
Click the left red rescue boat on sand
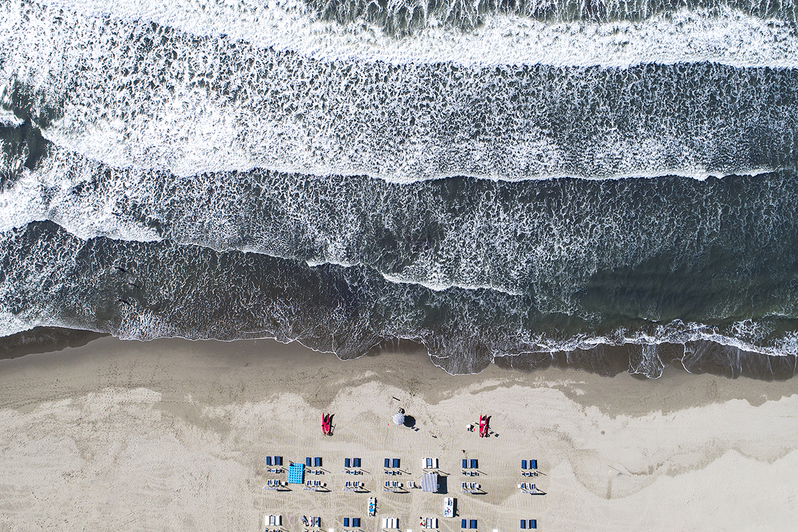point(327,424)
